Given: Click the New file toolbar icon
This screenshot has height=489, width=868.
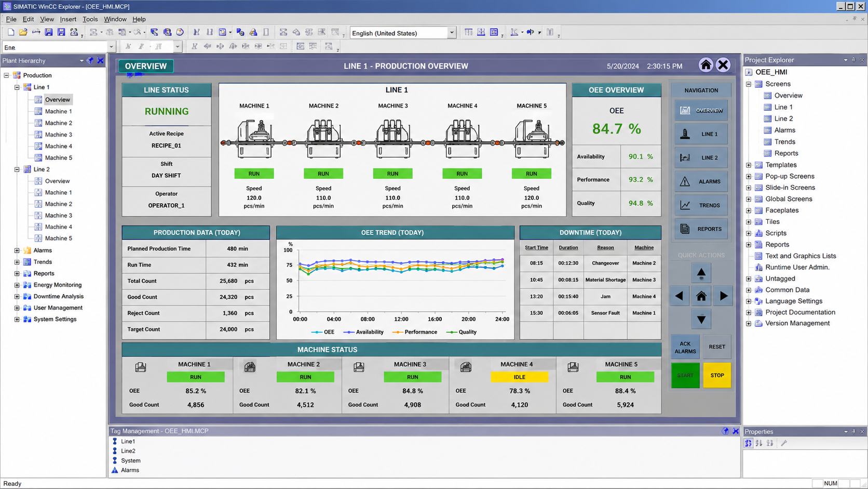Looking at the screenshot, I should click(x=11, y=32).
